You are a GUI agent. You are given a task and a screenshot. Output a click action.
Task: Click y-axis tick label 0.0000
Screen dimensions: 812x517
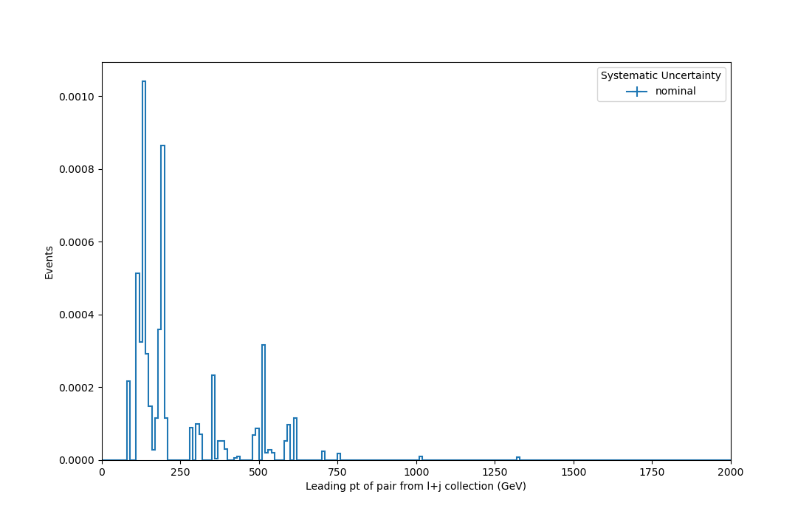click(x=77, y=461)
